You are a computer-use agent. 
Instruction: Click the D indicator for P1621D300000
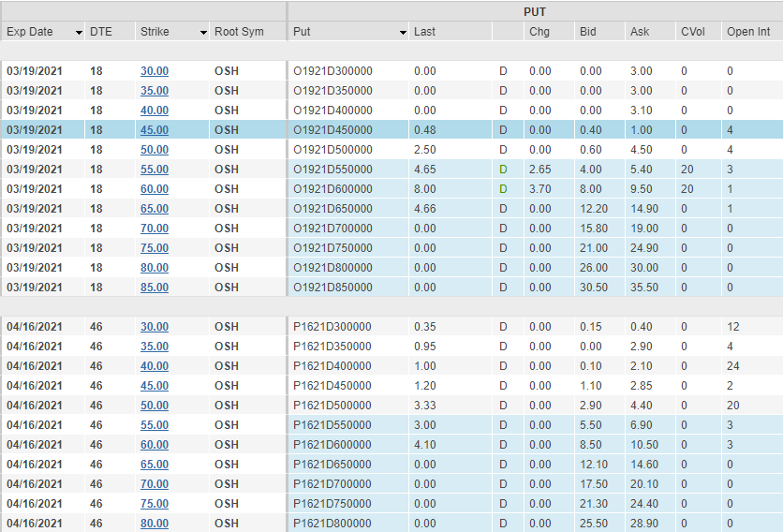coord(503,327)
